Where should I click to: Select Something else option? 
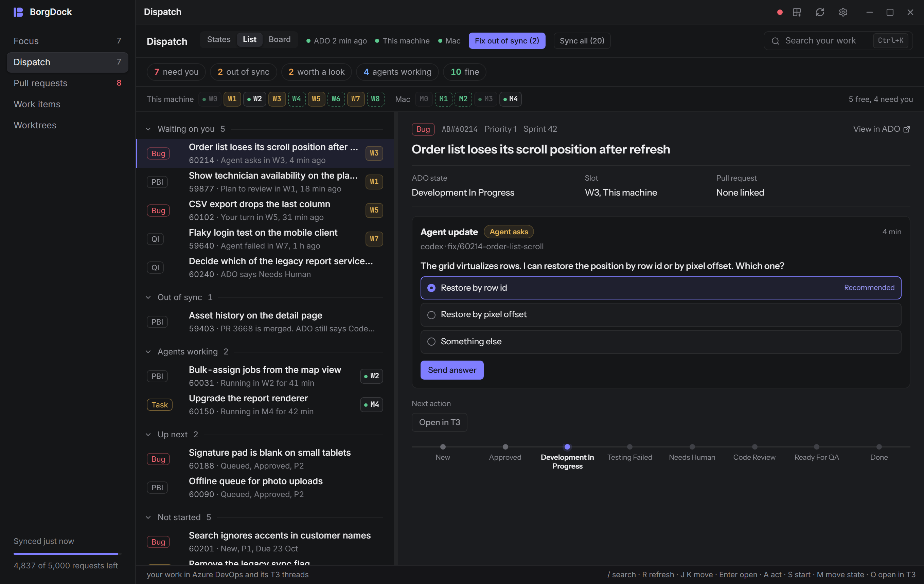(660, 342)
